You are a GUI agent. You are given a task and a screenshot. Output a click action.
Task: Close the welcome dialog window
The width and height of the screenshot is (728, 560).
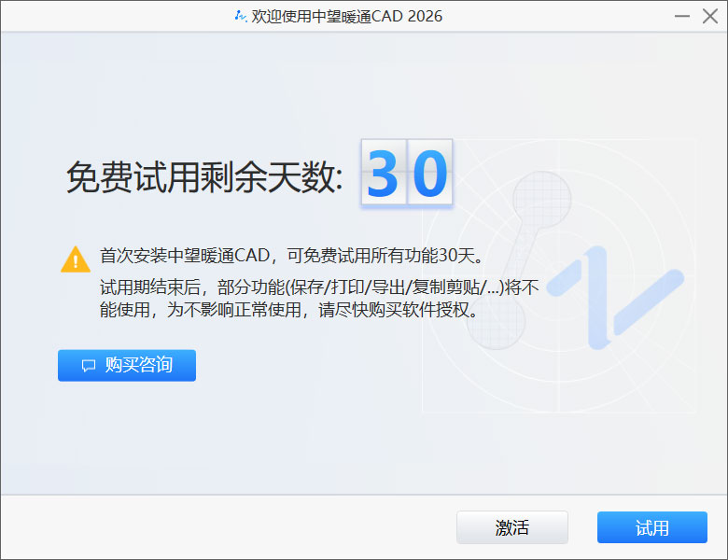(710, 16)
